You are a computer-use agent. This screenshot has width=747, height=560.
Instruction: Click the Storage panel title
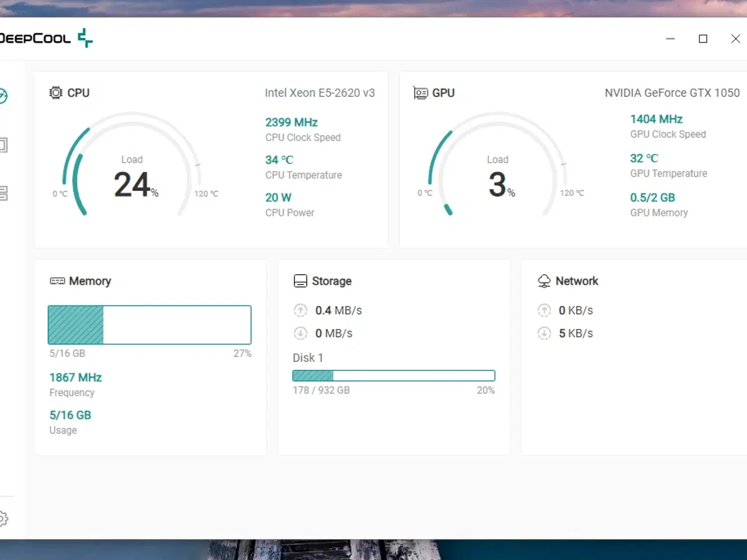(331, 281)
